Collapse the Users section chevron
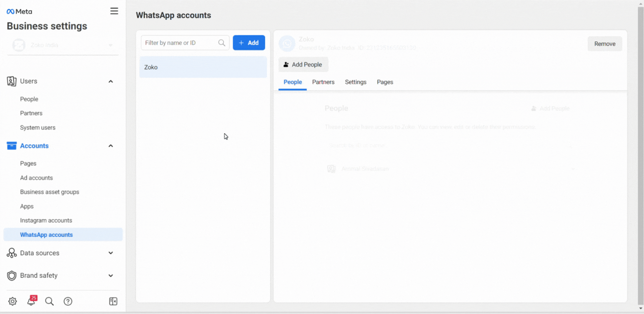The image size is (644, 314). click(x=111, y=81)
